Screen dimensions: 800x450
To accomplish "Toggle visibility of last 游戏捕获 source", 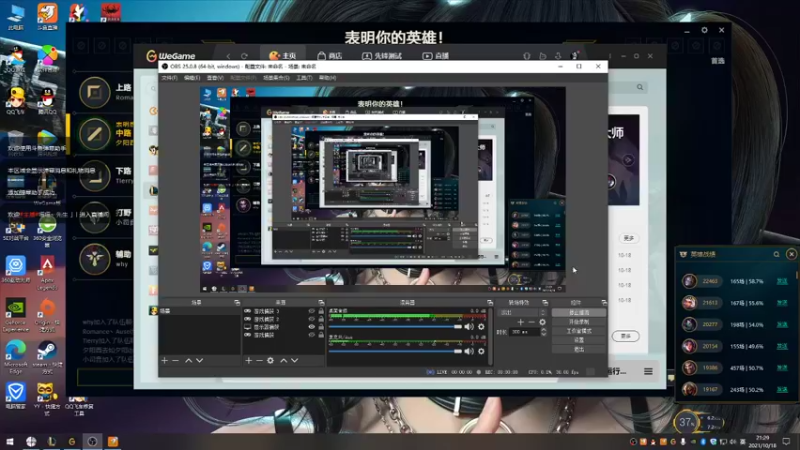I will [311, 335].
